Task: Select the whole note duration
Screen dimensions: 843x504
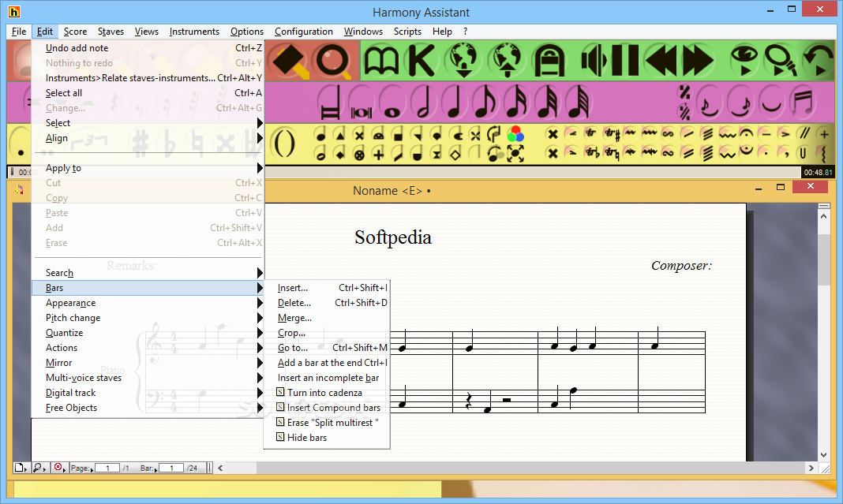Action: coord(392,102)
